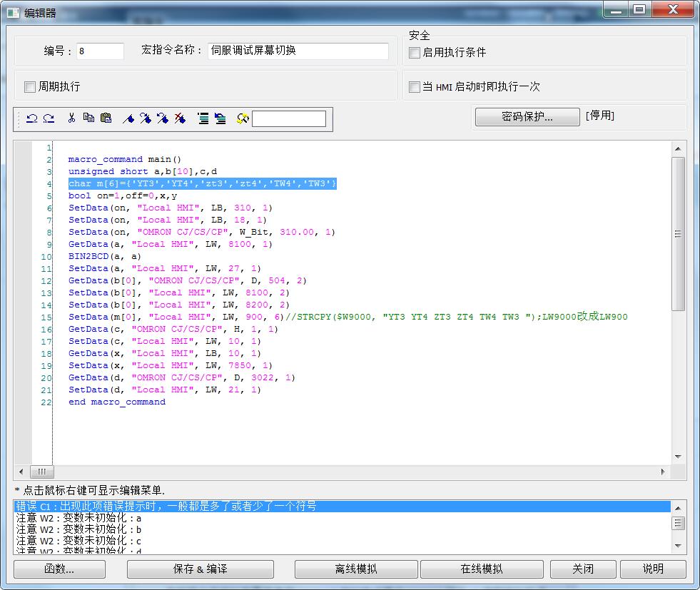Check the 启用执行条件 option
Image resolution: width=700 pixels, height=590 pixels.
pos(415,53)
